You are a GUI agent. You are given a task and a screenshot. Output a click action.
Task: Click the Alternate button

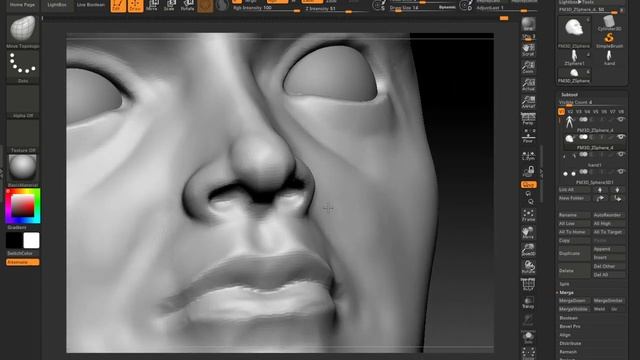tap(23, 262)
